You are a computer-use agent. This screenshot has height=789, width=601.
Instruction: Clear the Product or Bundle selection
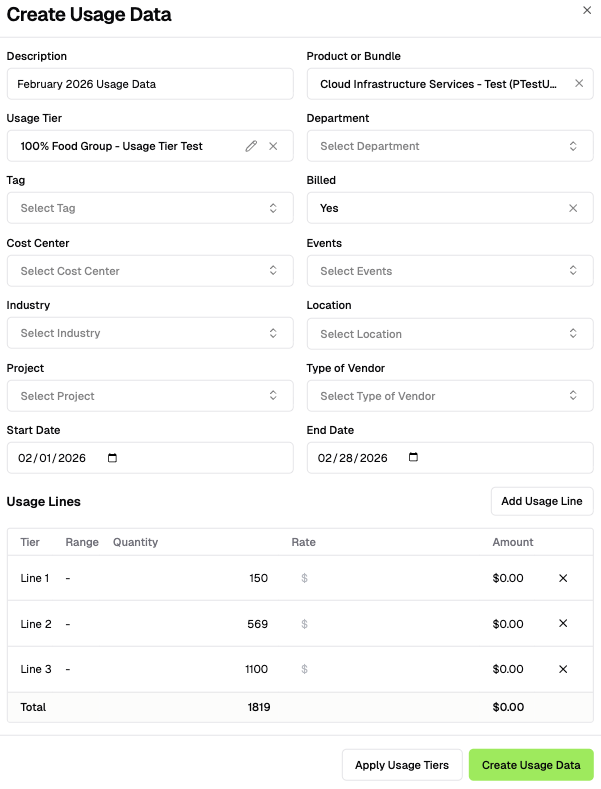579,84
